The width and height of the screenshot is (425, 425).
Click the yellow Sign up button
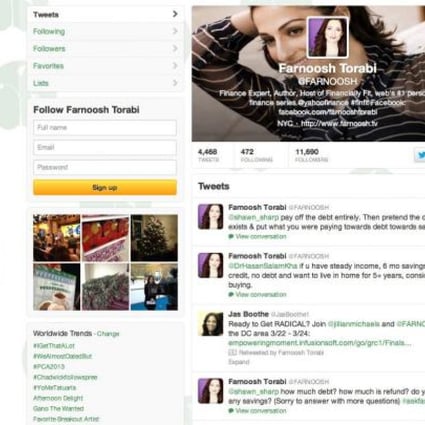pyautogui.click(x=105, y=187)
